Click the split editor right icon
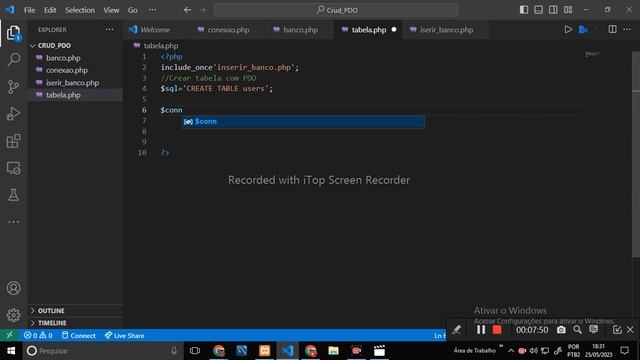 612,29
